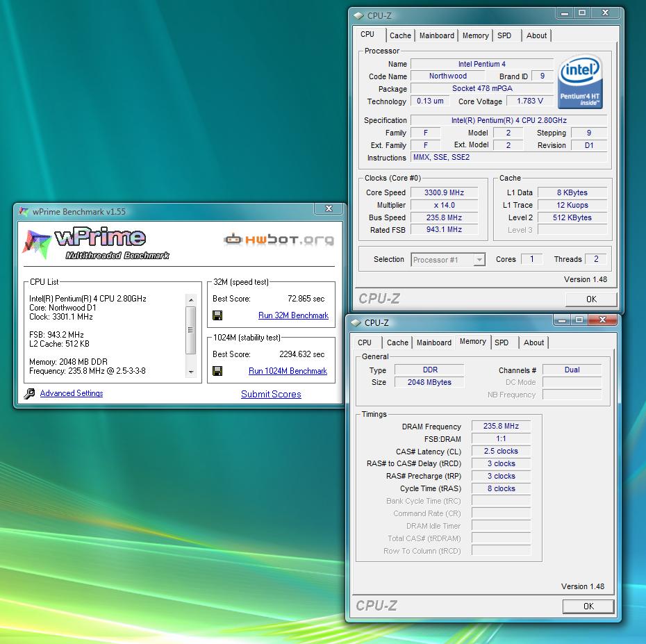Click the HWBOT.org logo

pos(279,240)
